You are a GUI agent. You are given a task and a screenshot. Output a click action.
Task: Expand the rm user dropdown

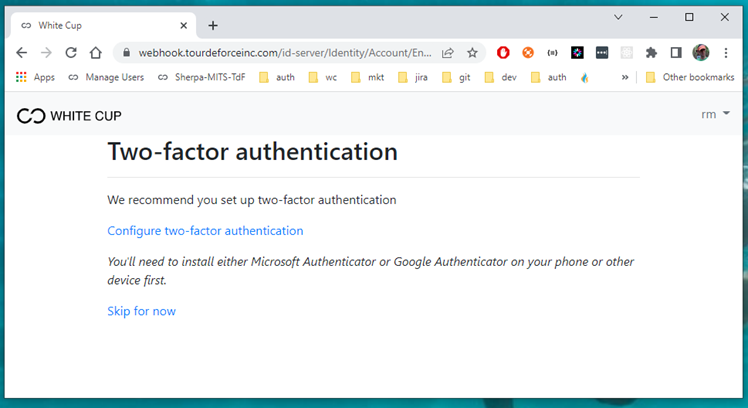[x=716, y=114]
